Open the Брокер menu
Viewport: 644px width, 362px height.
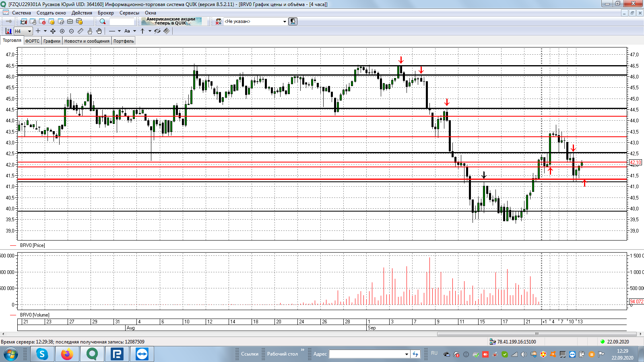[106, 13]
